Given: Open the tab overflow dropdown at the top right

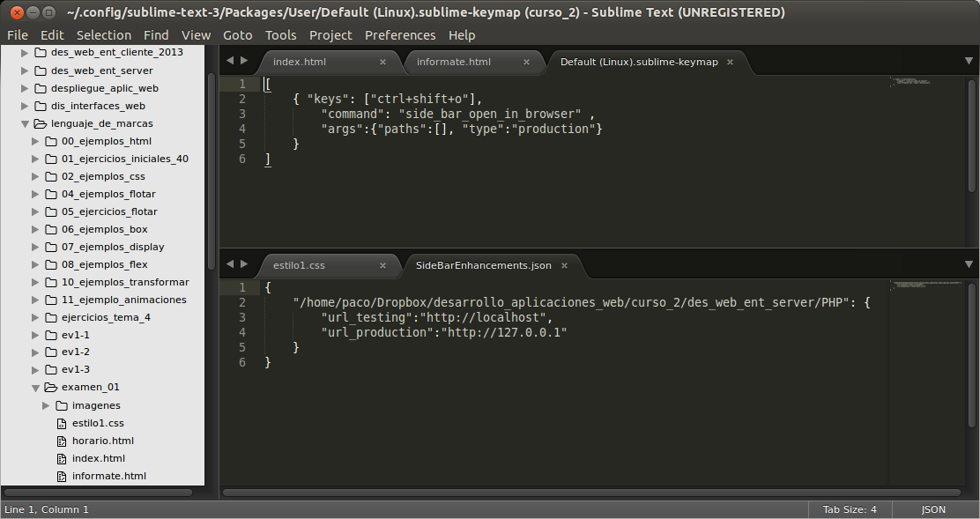Looking at the screenshot, I should (x=969, y=62).
